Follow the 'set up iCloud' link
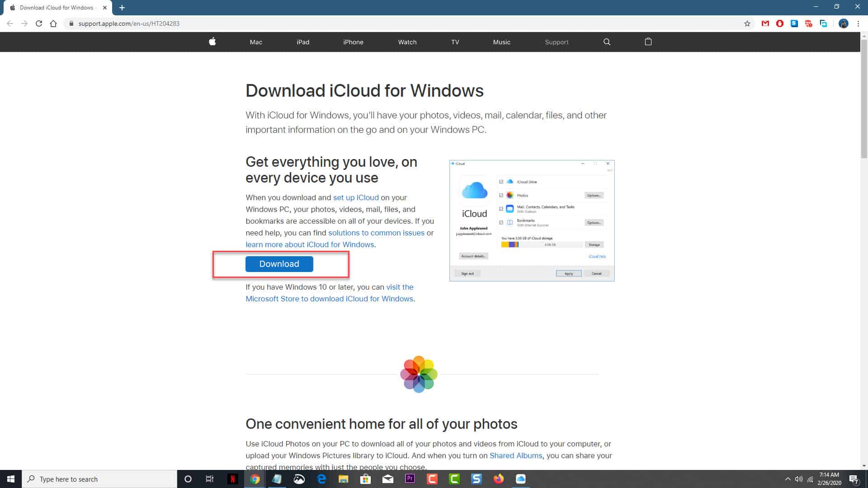 (356, 197)
